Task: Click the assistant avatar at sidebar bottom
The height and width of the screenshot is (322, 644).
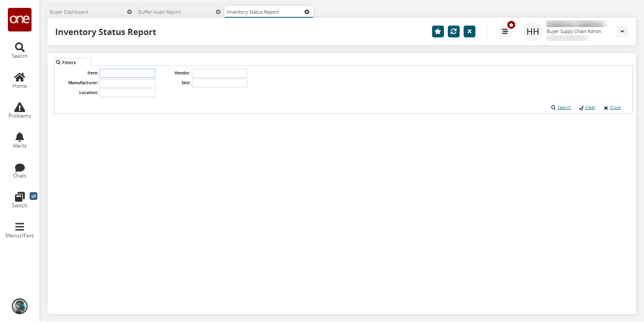Action: [x=20, y=306]
